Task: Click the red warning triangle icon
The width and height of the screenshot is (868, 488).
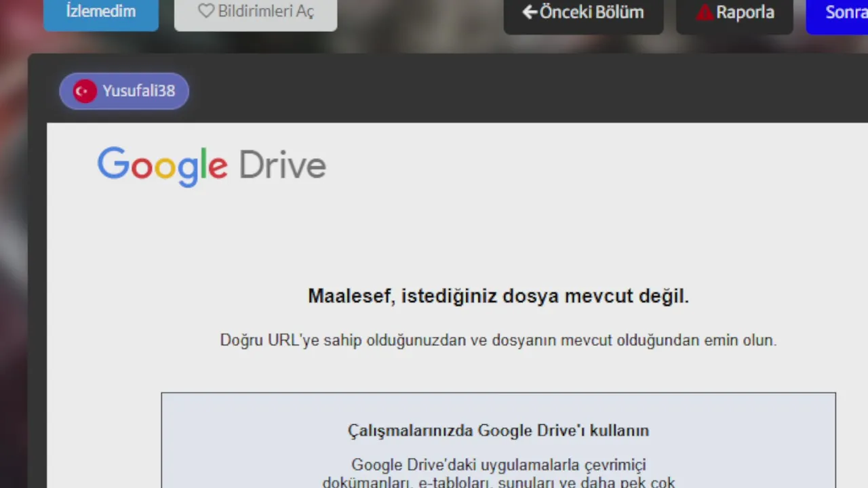Action: [x=705, y=12]
